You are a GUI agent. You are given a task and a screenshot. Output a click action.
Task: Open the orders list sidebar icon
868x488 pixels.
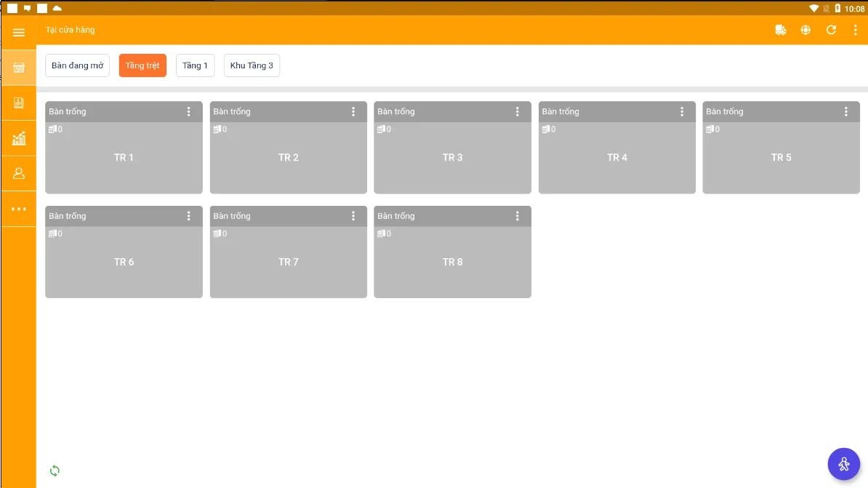[18, 103]
